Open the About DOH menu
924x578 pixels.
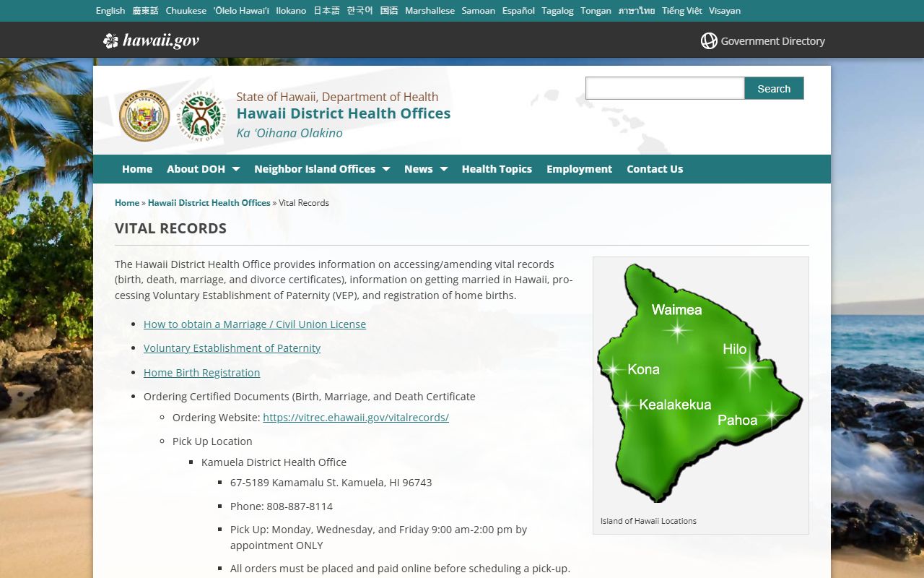tap(196, 169)
